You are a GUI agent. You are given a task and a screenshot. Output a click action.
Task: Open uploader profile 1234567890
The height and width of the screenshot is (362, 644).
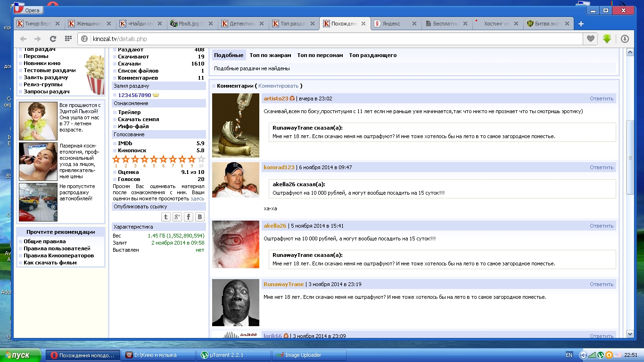click(134, 95)
